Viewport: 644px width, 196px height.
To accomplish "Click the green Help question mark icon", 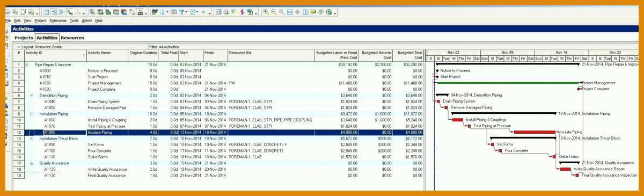I will coord(328,11).
